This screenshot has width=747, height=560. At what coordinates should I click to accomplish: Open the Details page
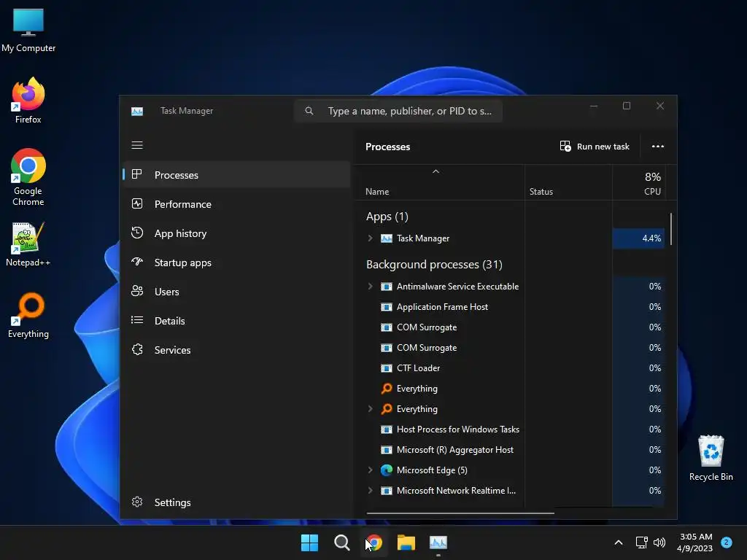[x=237, y=321]
